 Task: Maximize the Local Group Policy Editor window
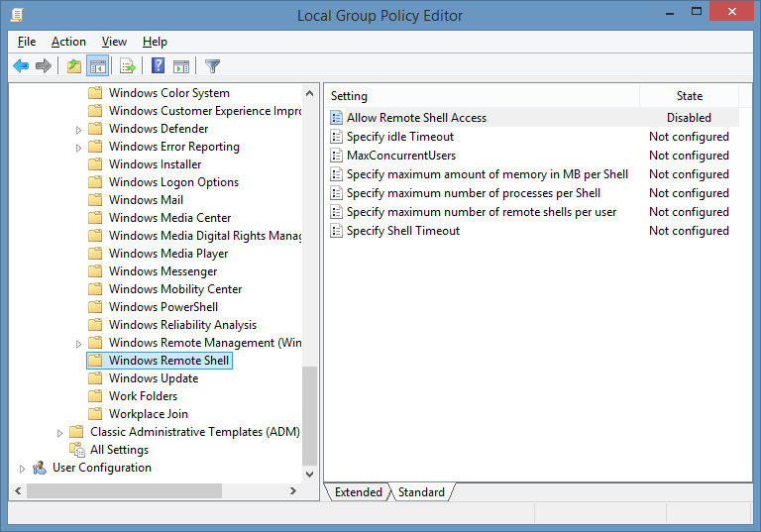pos(697,11)
